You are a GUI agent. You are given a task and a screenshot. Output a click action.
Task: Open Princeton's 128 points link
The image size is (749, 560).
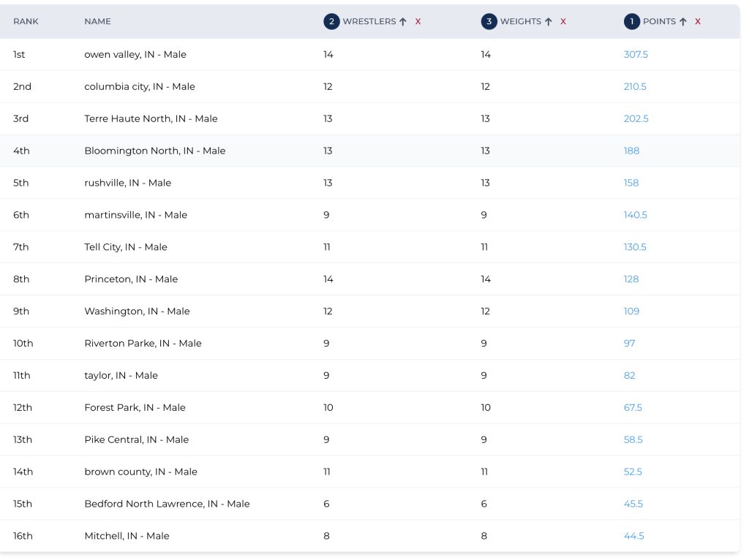pos(631,279)
